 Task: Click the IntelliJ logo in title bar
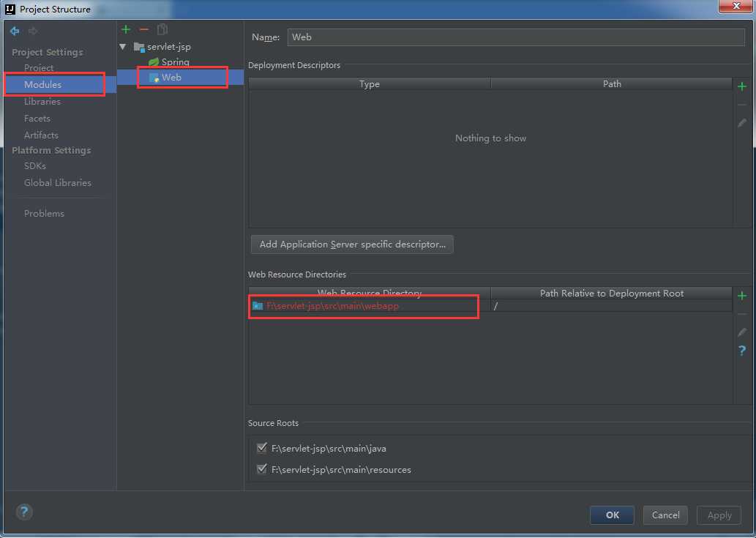pos(10,10)
